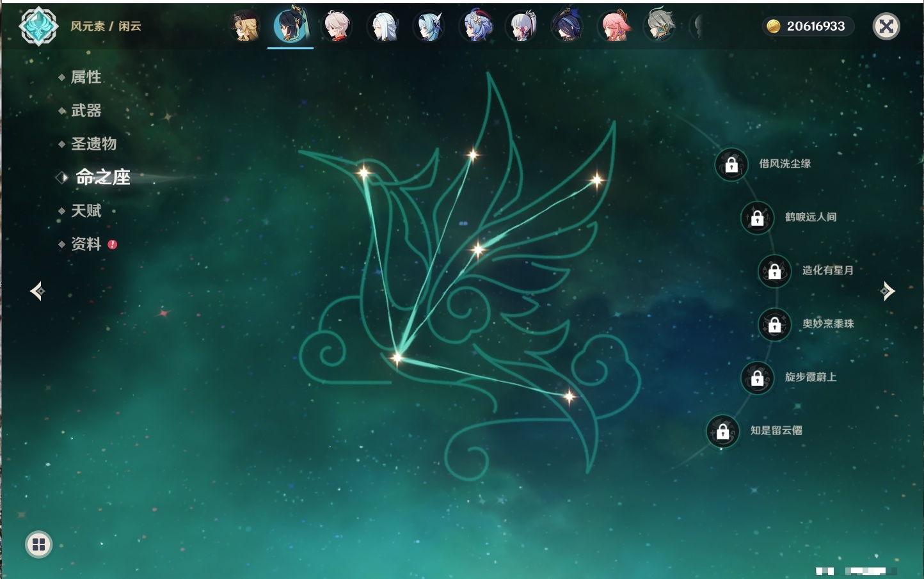Pick the grey-haired Alhaitham portrait
This screenshot has width=924, height=579.
660,27
